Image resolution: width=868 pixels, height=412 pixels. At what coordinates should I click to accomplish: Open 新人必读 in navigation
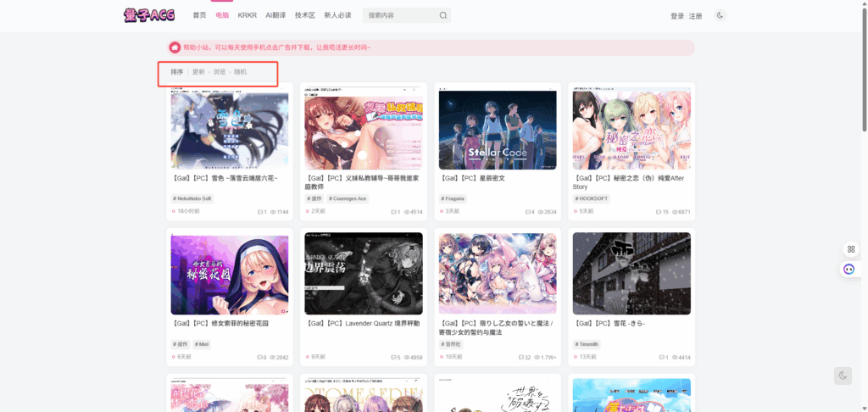[x=337, y=15]
